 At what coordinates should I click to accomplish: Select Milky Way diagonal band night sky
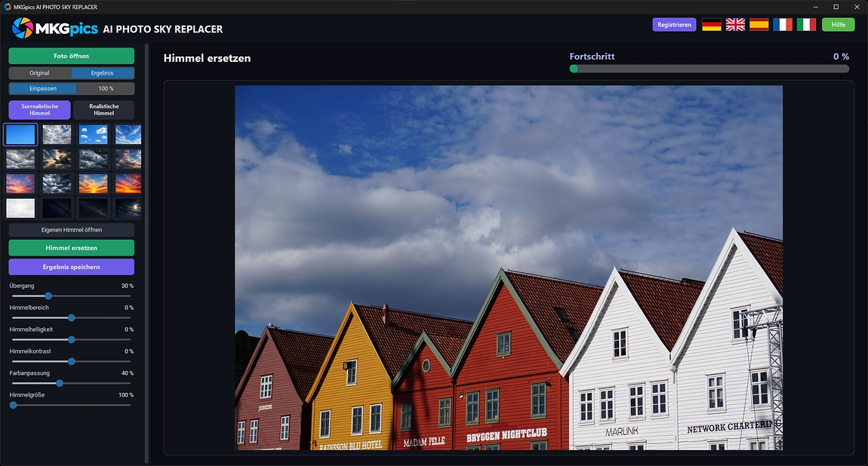coord(93,208)
